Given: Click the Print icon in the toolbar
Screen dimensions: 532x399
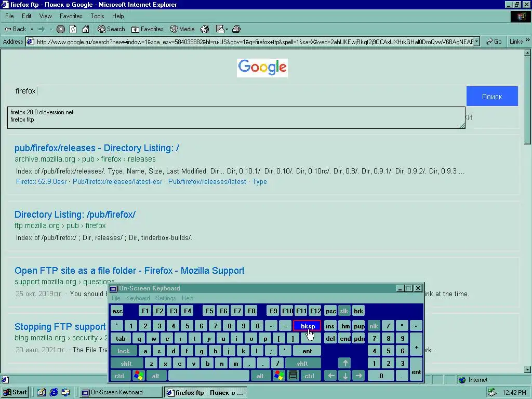Looking at the screenshot, I should point(236,29).
